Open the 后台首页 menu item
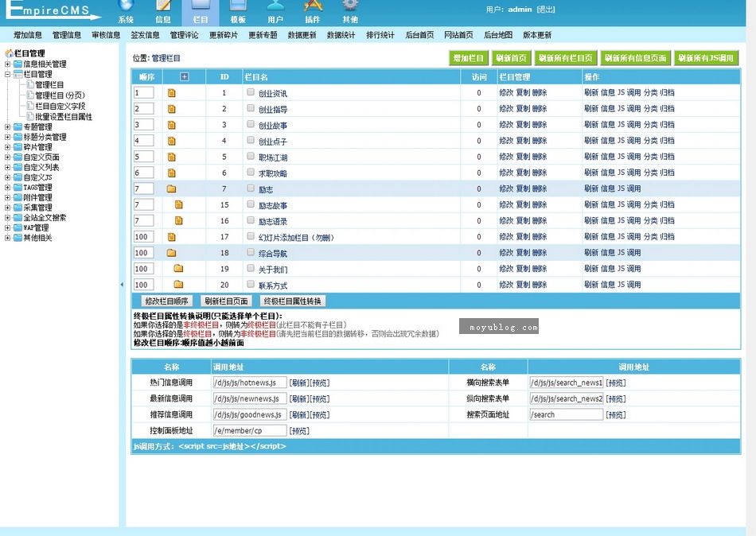This screenshot has width=756, height=536. 419,35
